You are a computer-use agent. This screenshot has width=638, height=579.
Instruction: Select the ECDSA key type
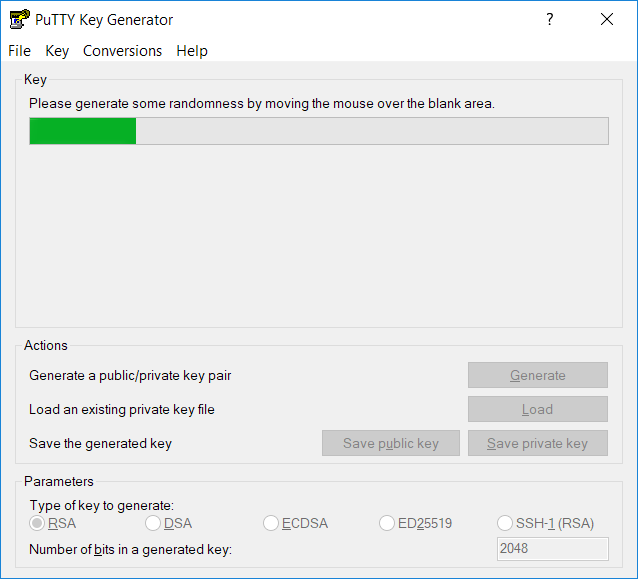point(295,523)
